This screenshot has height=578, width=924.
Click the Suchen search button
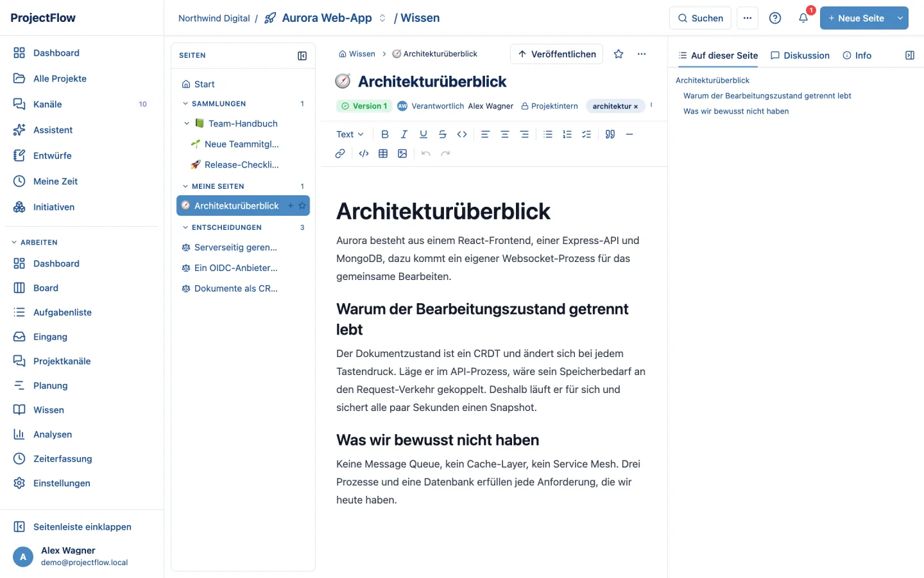pyautogui.click(x=700, y=18)
